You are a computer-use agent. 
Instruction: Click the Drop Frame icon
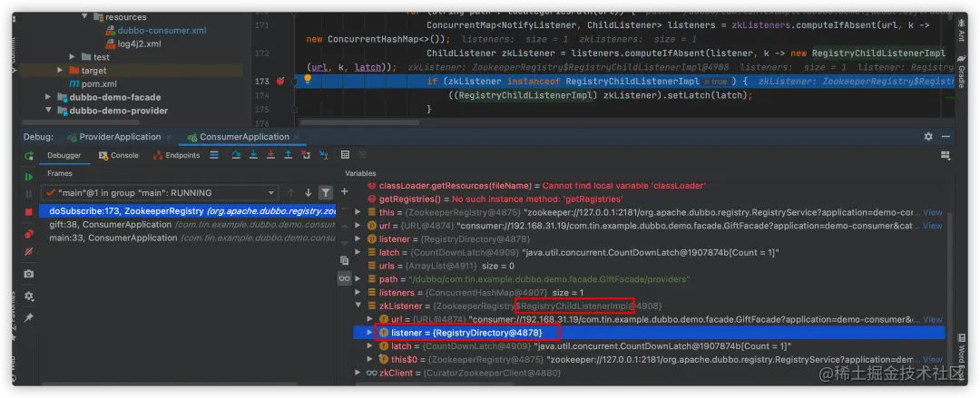tap(306, 155)
